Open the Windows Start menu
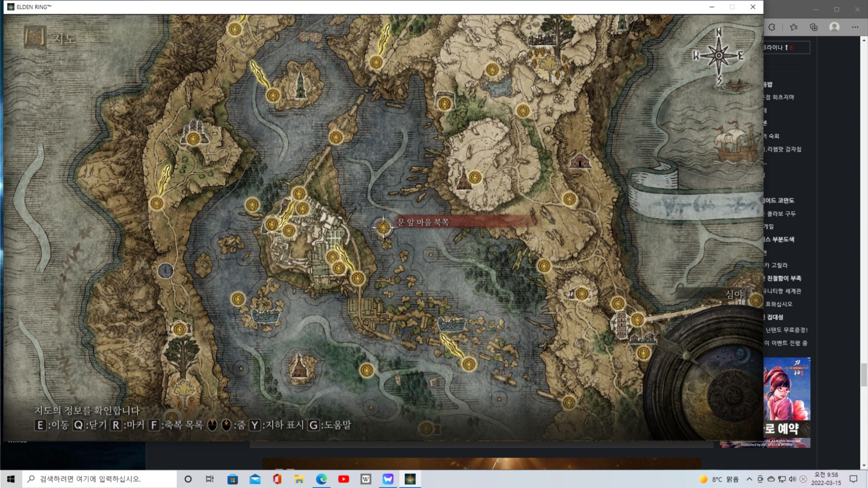Viewport: 868px width, 488px height. click(11, 479)
